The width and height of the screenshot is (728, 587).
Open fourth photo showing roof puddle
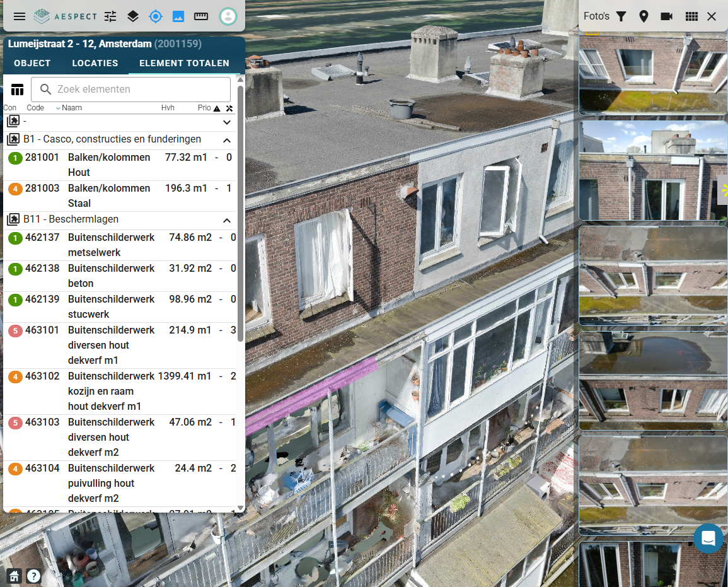[653, 380]
